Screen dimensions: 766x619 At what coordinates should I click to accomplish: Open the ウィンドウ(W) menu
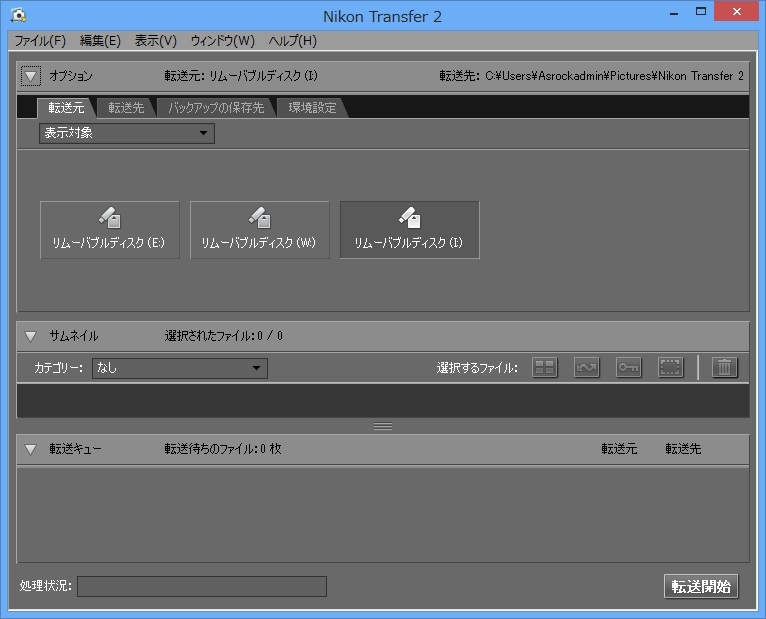223,41
